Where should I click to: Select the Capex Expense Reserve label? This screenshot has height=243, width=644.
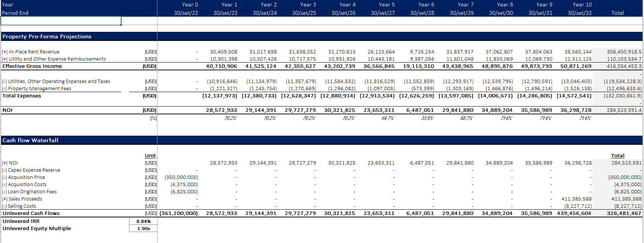[31, 170]
